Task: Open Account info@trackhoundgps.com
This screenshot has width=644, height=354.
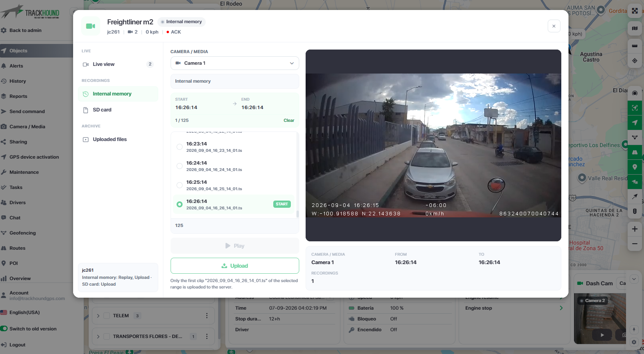Action: click(37, 296)
